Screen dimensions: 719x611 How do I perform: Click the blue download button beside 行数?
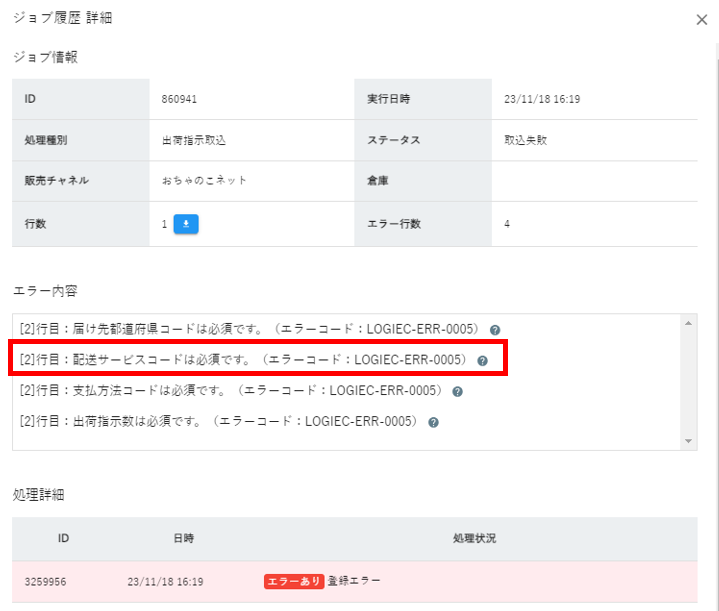(x=186, y=224)
